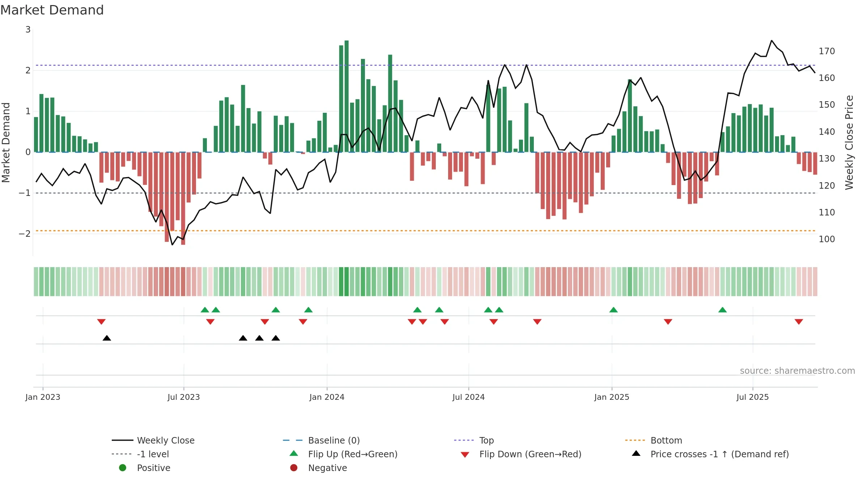The image size is (868, 488).
Task: Click the '140' price axis tick label
Action: point(827,132)
